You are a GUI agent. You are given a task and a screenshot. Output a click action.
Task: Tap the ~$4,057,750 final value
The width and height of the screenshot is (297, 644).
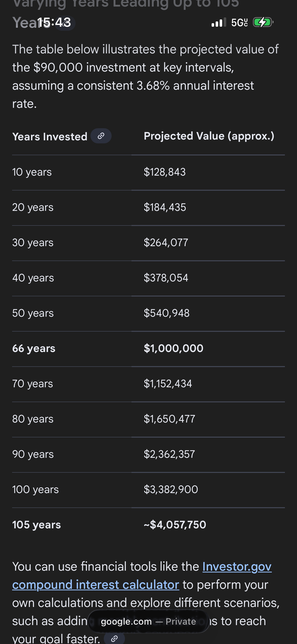(x=175, y=525)
